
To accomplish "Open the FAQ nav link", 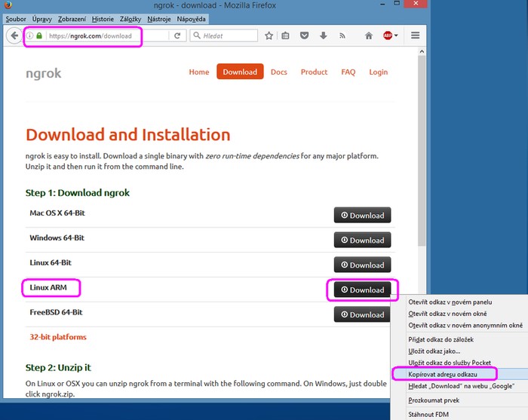I will [348, 72].
